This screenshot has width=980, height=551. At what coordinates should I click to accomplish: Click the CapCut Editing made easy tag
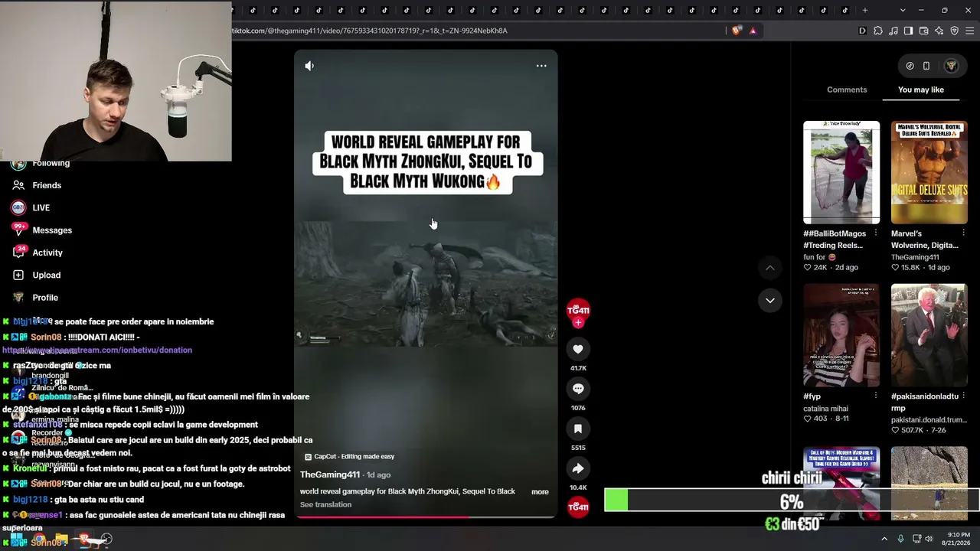[x=350, y=456]
